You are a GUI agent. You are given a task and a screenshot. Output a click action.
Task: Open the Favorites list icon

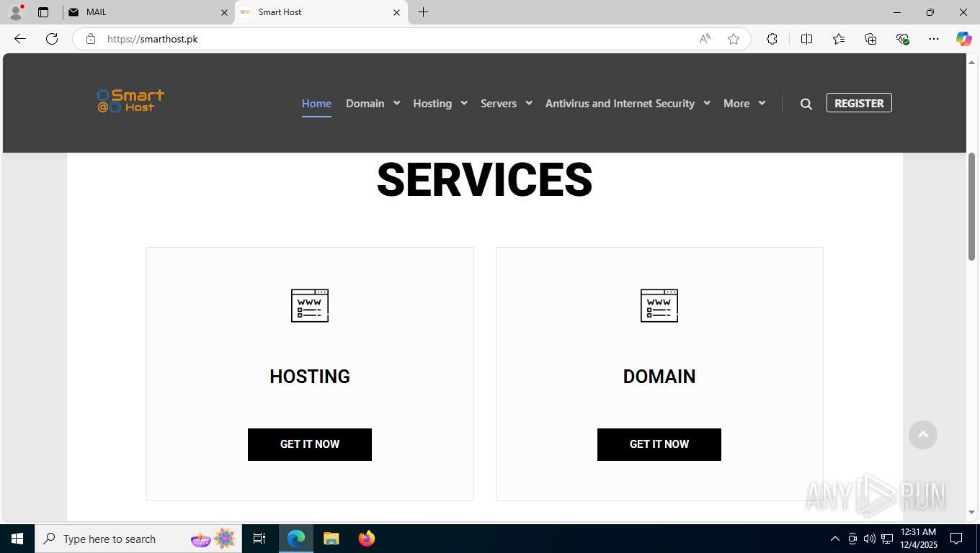pyautogui.click(x=839, y=39)
